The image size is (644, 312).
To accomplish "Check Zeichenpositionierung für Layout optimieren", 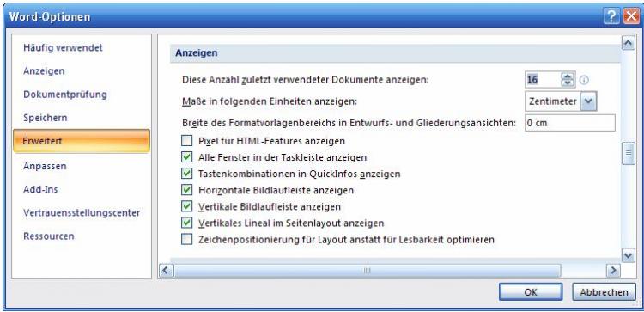I will (x=187, y=239).
